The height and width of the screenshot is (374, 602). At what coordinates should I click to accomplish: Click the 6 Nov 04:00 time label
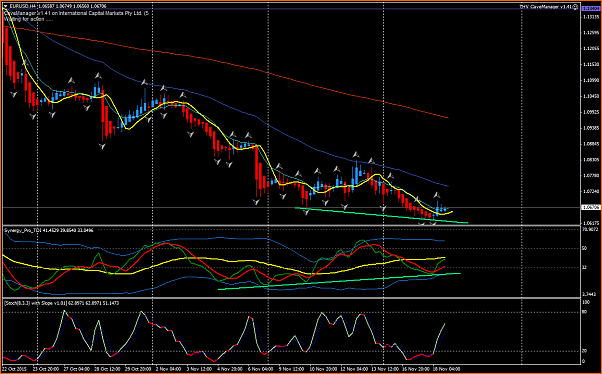(x=260, y=369)
